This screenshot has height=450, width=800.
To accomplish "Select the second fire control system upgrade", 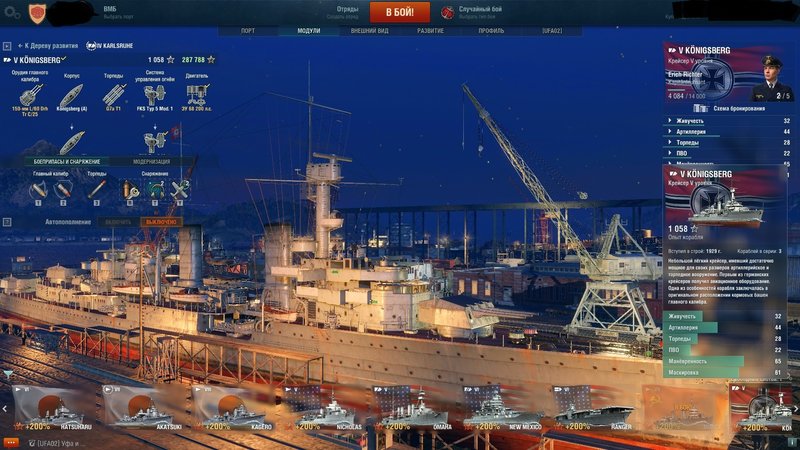I will tap(155, 142).
